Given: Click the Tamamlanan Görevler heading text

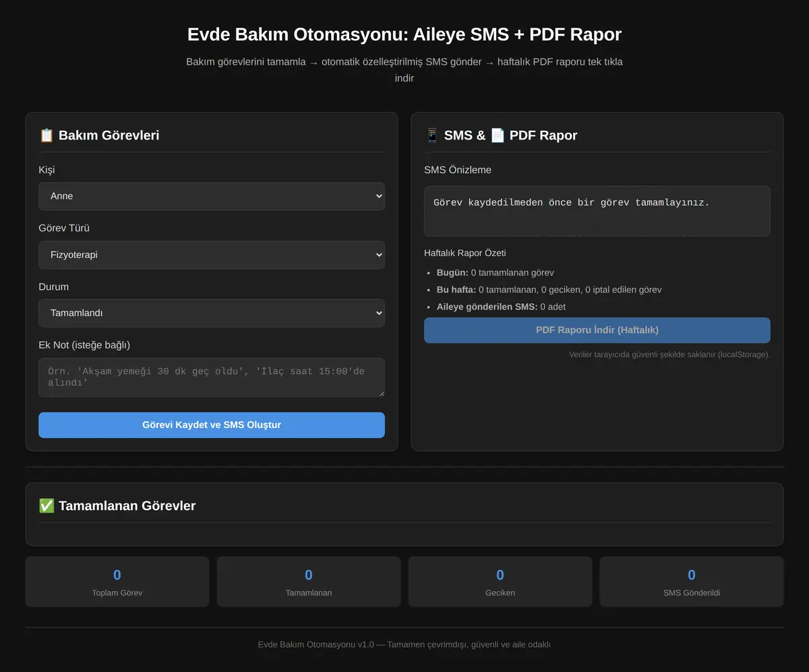Looking at the screenshot, I should click(x=127, y=506).
